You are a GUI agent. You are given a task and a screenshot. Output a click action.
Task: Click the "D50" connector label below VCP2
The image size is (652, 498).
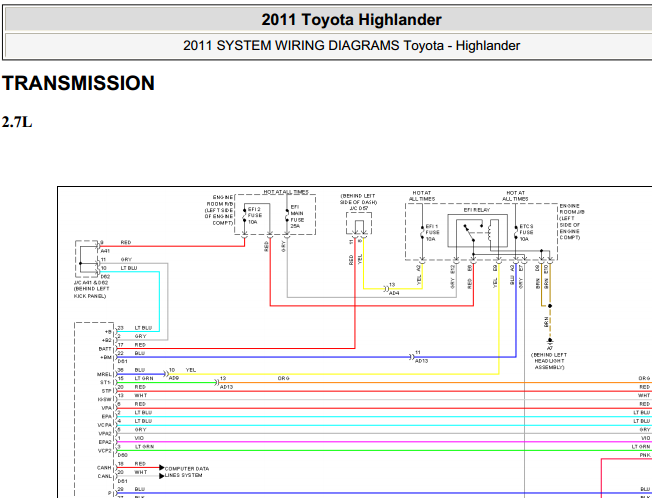coord(122,455)
